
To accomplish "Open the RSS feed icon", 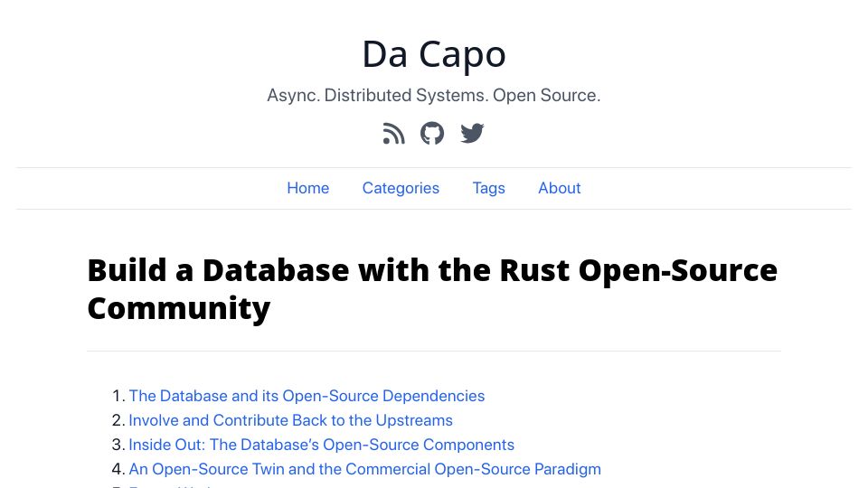I will [x=393, y=134].
